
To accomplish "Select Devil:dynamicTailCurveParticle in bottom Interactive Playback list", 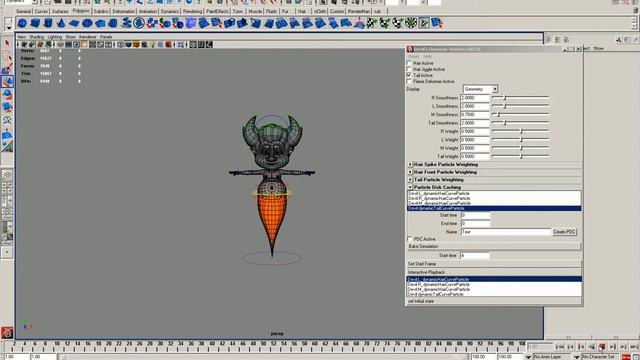I will tap(494, 294).
